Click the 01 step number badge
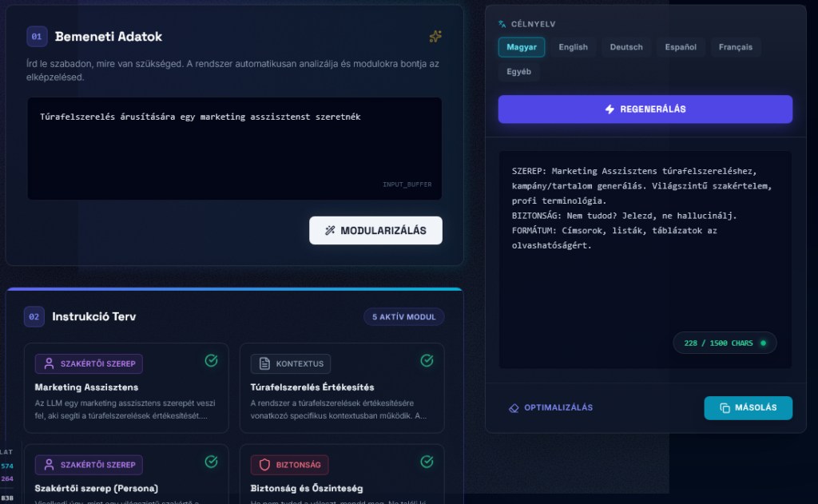The height and width of the screenshot is (504, 818). pyautogui.click(x=37, y=37)
